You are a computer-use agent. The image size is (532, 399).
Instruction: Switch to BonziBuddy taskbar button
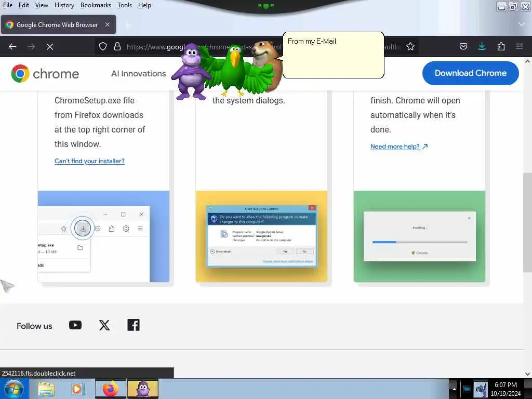tap(142, 389)
